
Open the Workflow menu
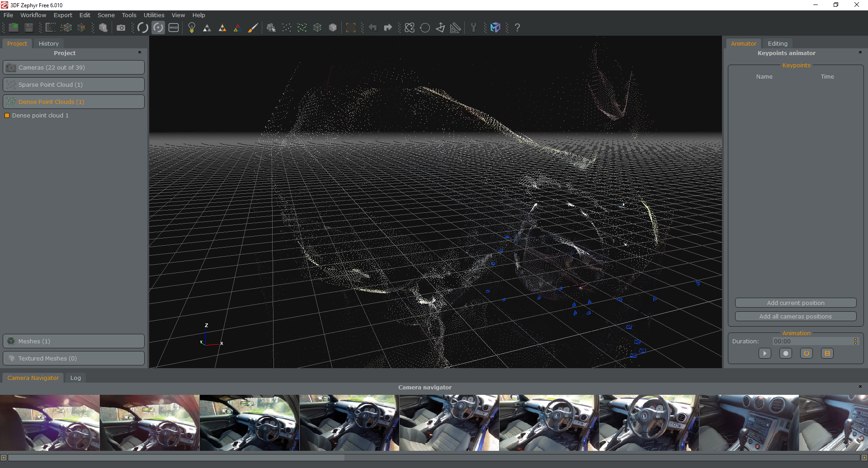(33, 15)
